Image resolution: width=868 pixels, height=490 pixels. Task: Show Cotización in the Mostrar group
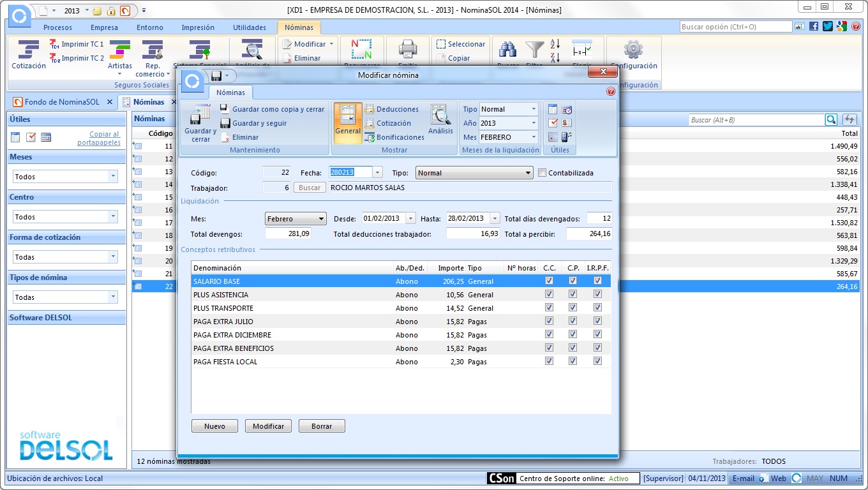click(x=387, y=123)
